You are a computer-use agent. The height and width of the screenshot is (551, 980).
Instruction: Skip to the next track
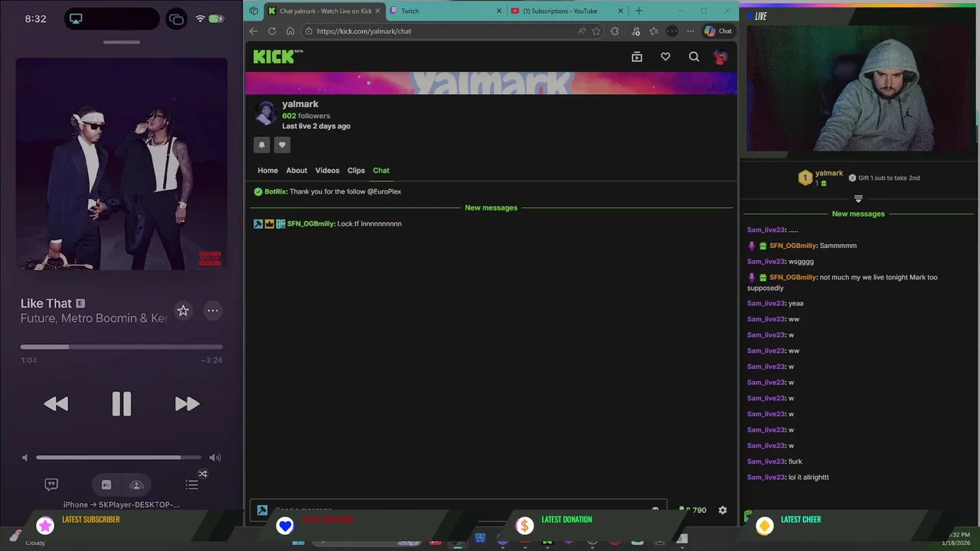point(187,404)
